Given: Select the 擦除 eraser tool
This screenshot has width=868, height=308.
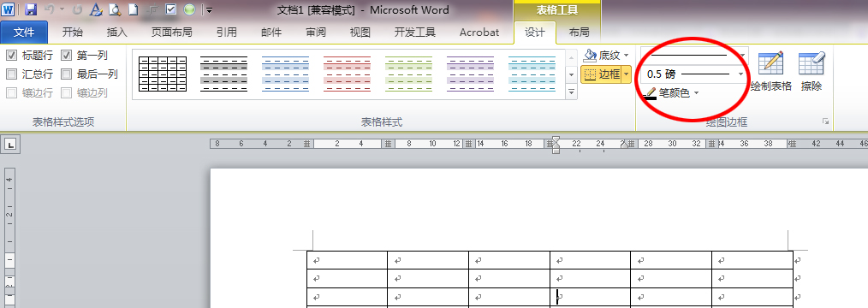Looking at the screenshot, I should (812, 71).
